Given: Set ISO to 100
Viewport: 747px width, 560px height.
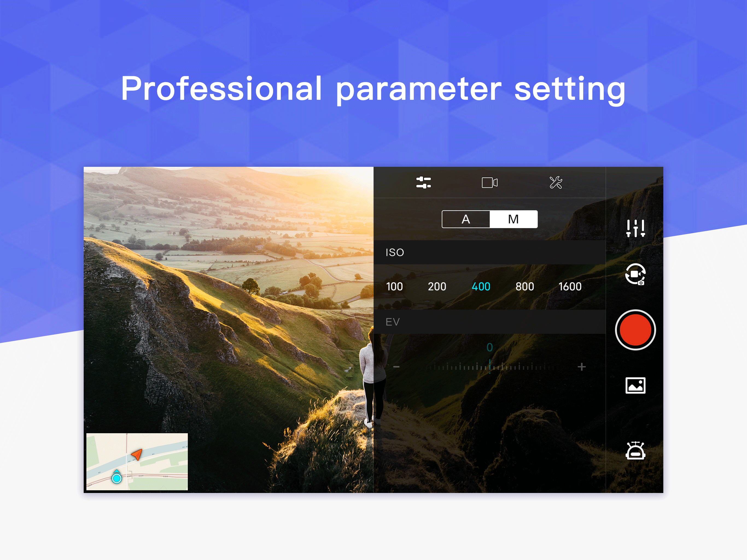Looking at the screenshot, I should coord(395,286).
